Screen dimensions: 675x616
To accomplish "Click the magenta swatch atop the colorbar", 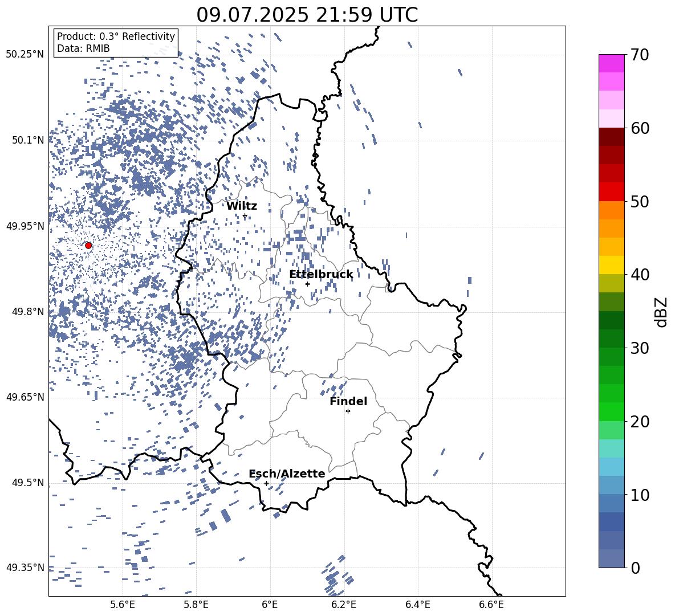I will point(611,63).
